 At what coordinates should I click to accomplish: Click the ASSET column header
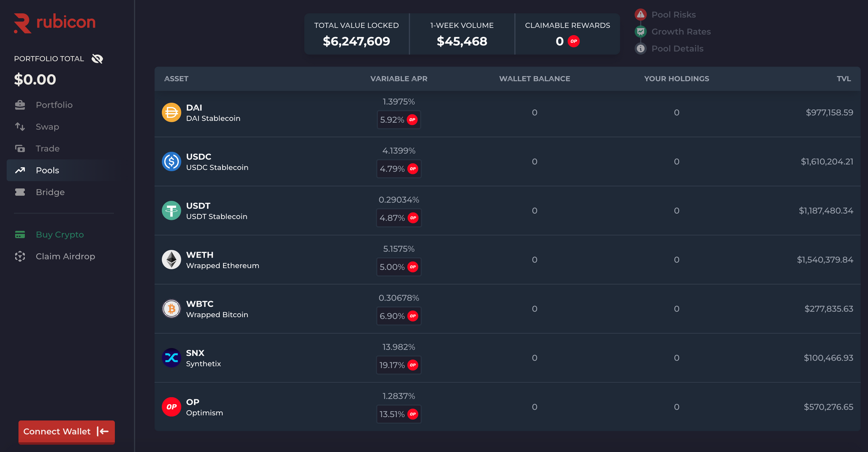coord(176,79)
